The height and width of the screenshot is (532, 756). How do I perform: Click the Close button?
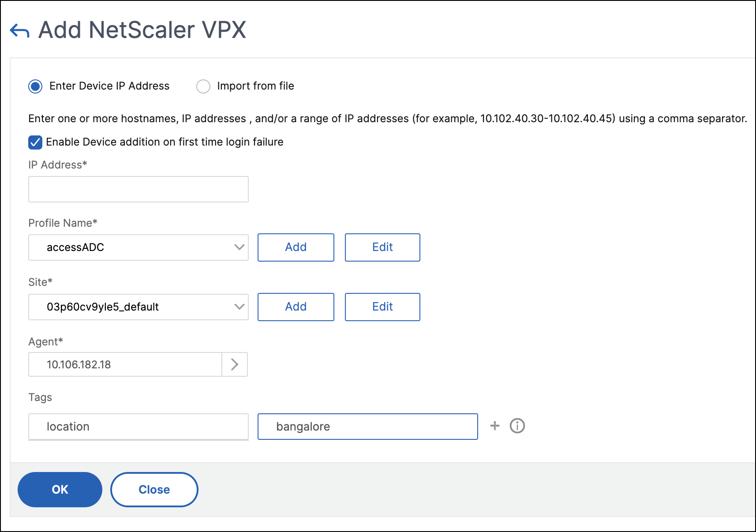(154, 490)
